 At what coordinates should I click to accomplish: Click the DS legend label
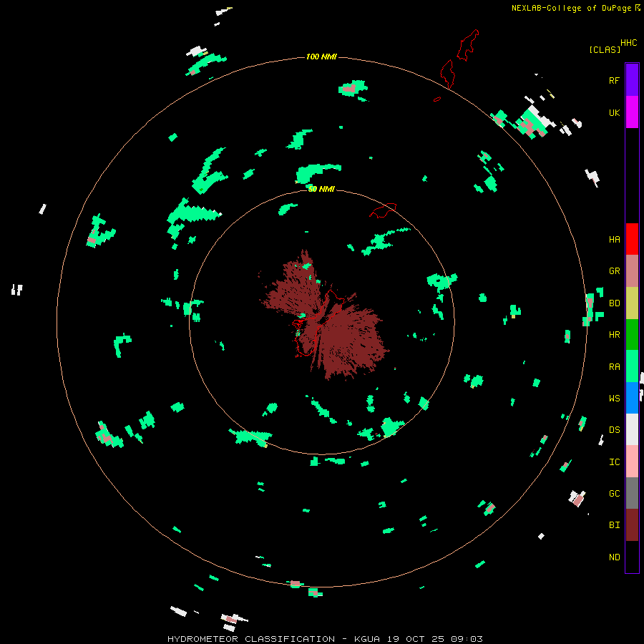tap(614, 430)
